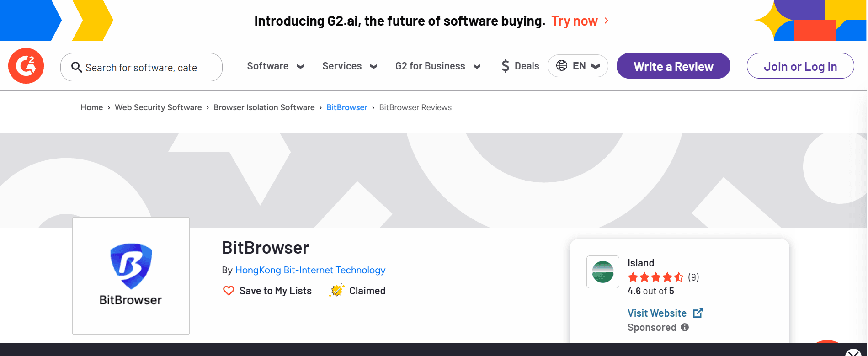Click the 4.6 out of 5 rating text
This screenshot has height=356, width=868.
point(651,291)
